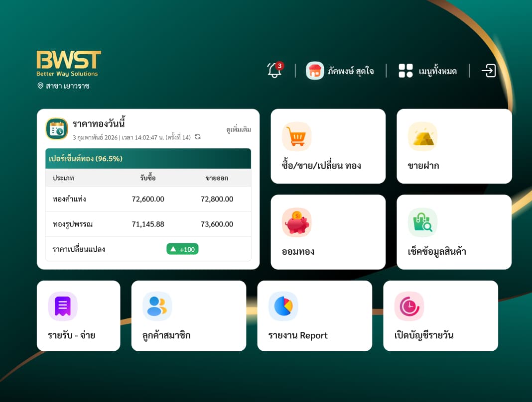Open the ออมทอง piggy bank tile
The height and width of the screenshot is (402, 532).
coord(328,232)
